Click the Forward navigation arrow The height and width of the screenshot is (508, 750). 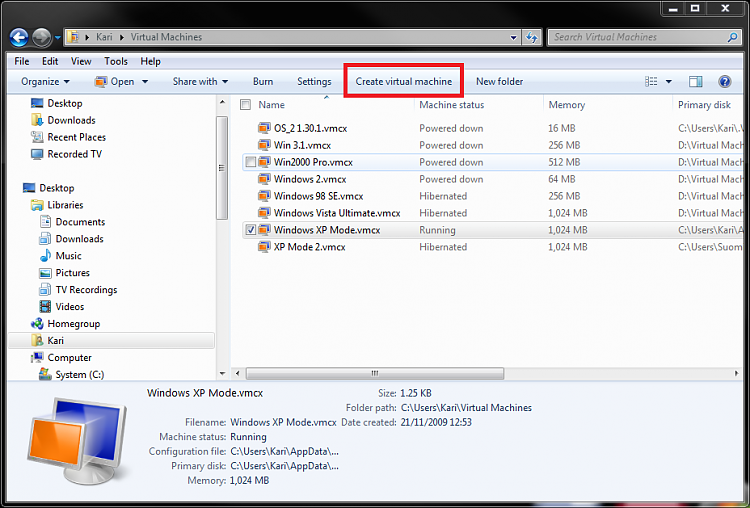[x=42, y=37]
